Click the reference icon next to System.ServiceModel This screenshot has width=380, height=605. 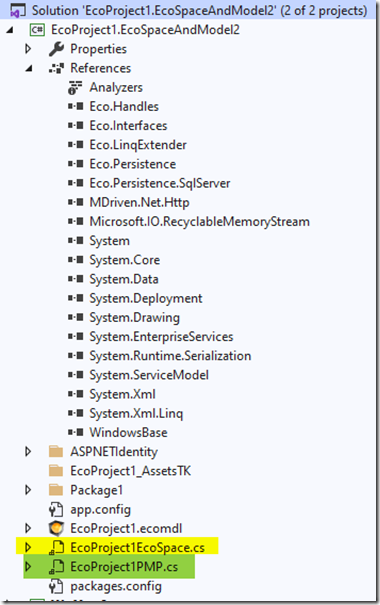coord(76,375)
